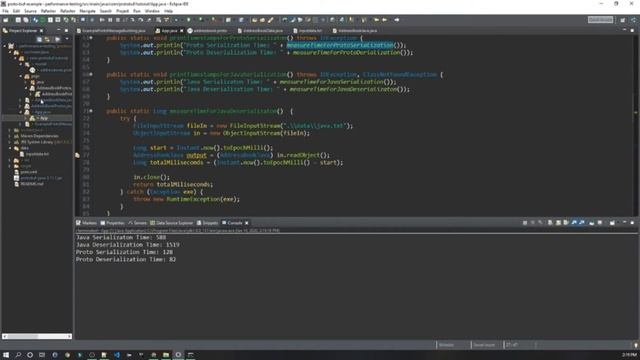Viewport: 640px width, 360px height.
Task: Maximize the Project Explorer panel
Action: pos(67,31)
